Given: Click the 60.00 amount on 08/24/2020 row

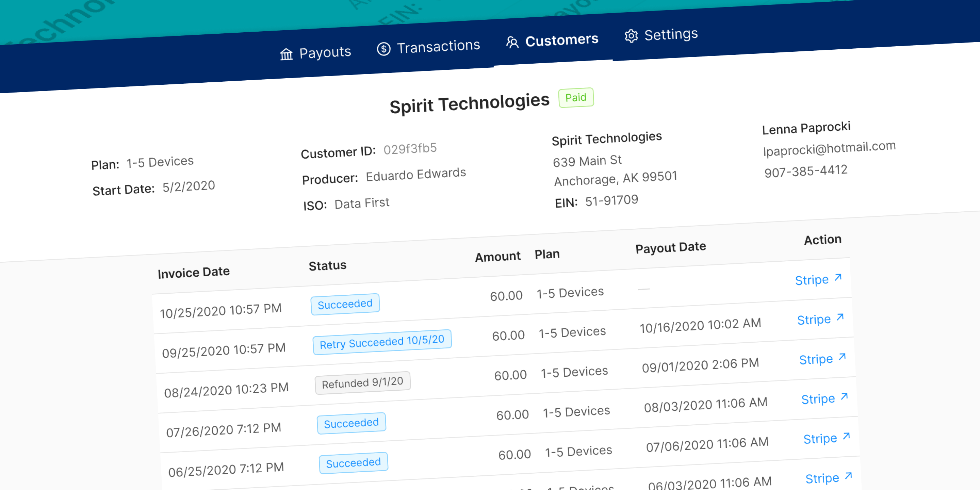Looking at the screenshot, I should tap(510, 375).
